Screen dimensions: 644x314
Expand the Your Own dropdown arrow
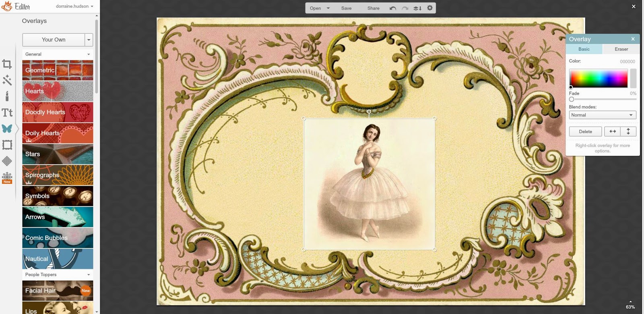pos(89,40)
